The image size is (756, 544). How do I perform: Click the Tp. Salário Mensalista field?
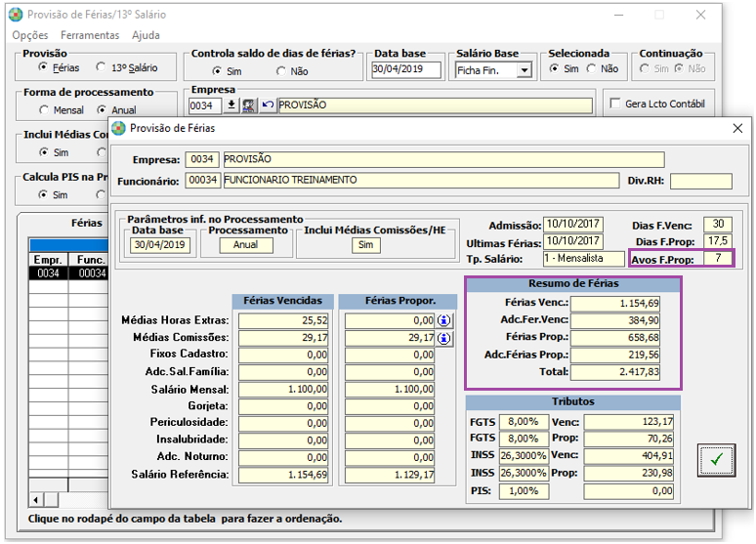[x=583, y=259]
